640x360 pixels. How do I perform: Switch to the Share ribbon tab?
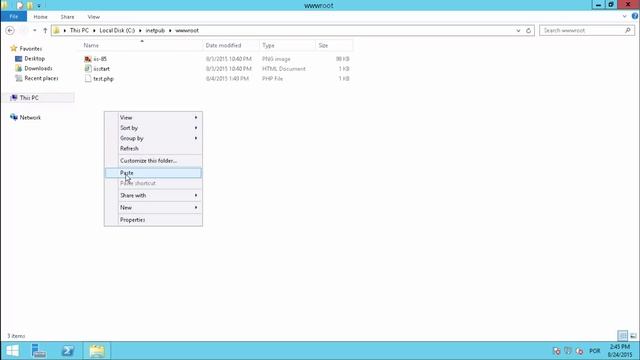[x=67, y=17]
